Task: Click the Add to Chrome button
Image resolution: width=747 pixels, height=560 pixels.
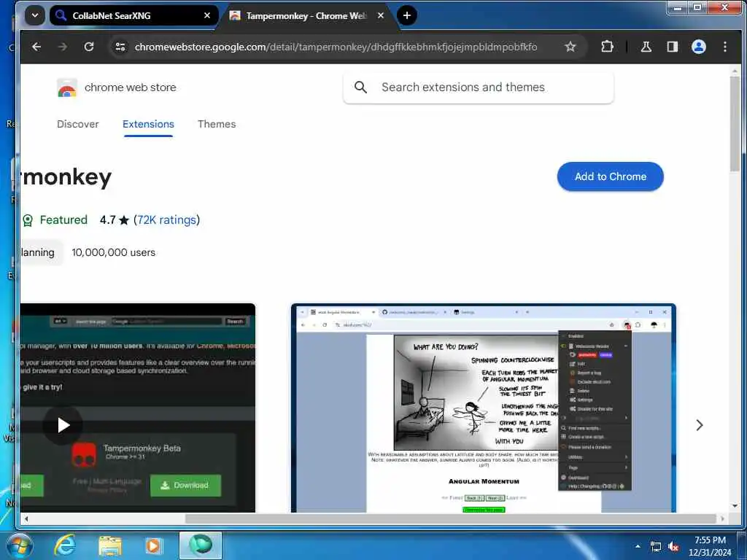Action: [611, 176]
